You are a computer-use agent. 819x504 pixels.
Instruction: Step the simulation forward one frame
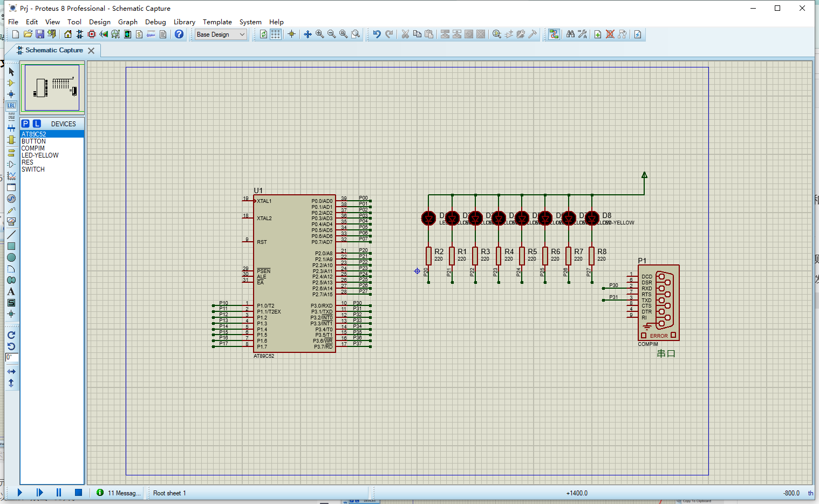39,492
